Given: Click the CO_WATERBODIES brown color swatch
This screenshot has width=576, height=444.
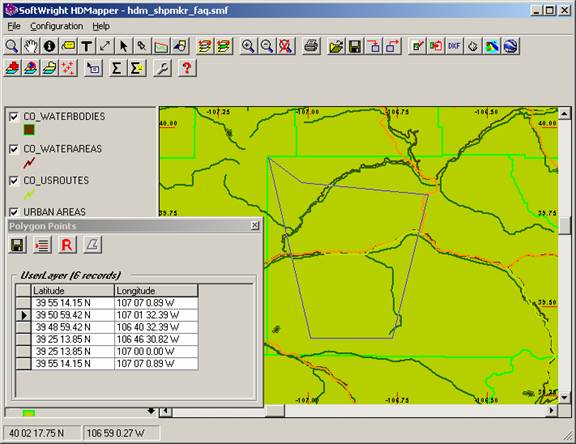Looking at the screenshot, I should click(x=29, y=130).
